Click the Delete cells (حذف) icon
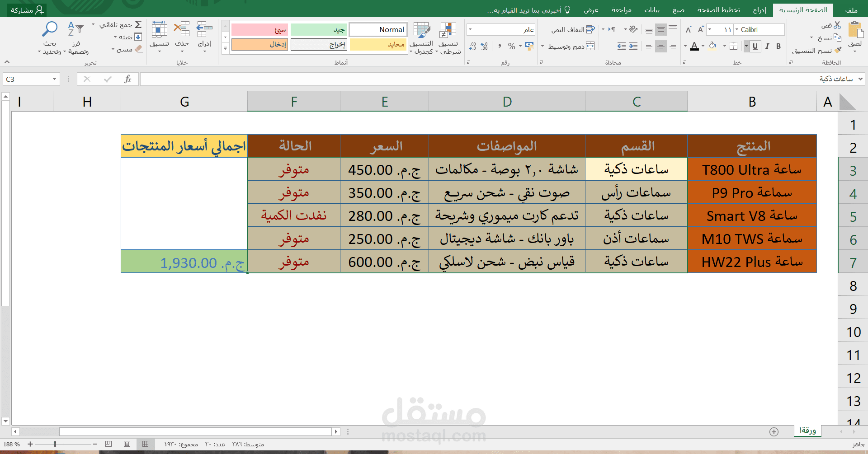Image resolution: width=868 pixels, height=454 pixels. (x=182, y=30)
